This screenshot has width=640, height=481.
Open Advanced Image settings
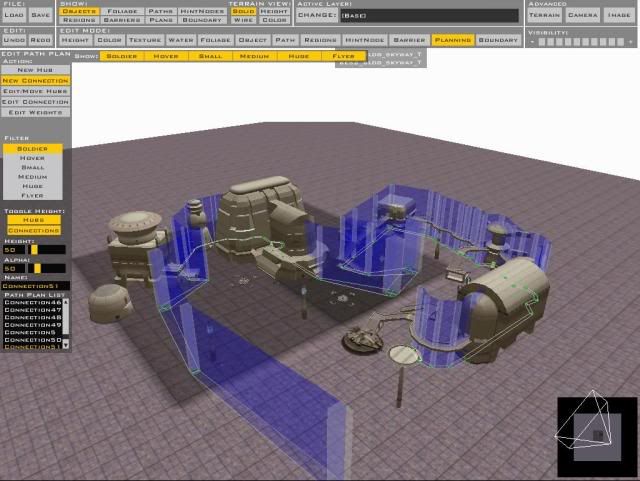click(619, 15)
